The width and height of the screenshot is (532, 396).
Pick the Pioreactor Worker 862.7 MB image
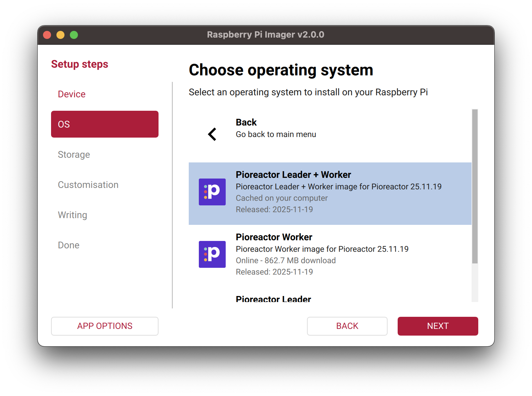click(x=285, y=260)
